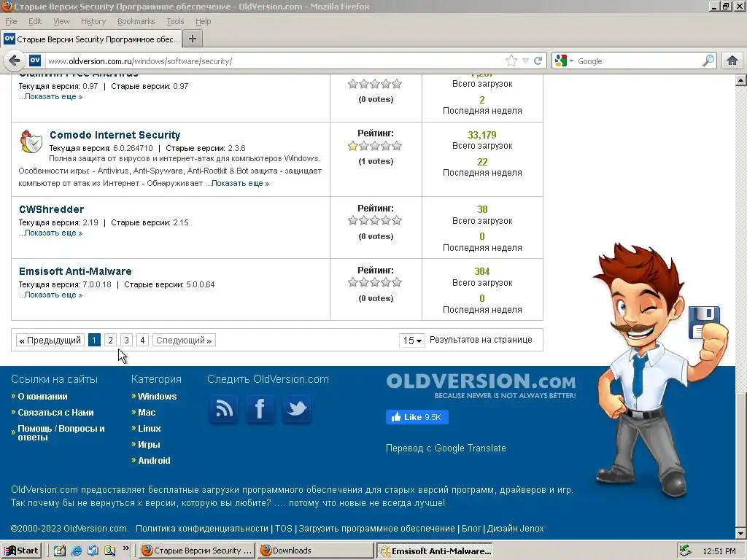
Task: Open the Twitter bird icon in footer
Action: 297,408
